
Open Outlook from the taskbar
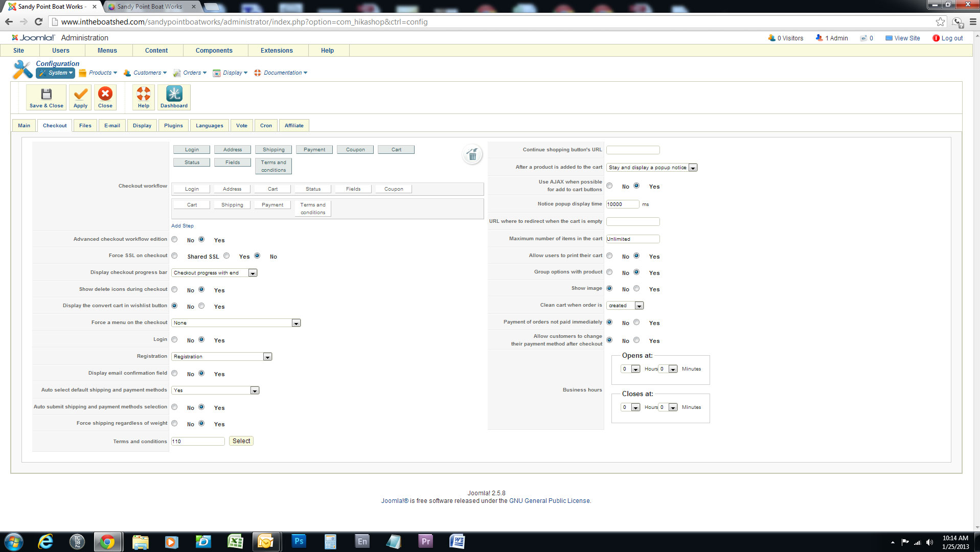pyautogui.click(x=266, y=542)
